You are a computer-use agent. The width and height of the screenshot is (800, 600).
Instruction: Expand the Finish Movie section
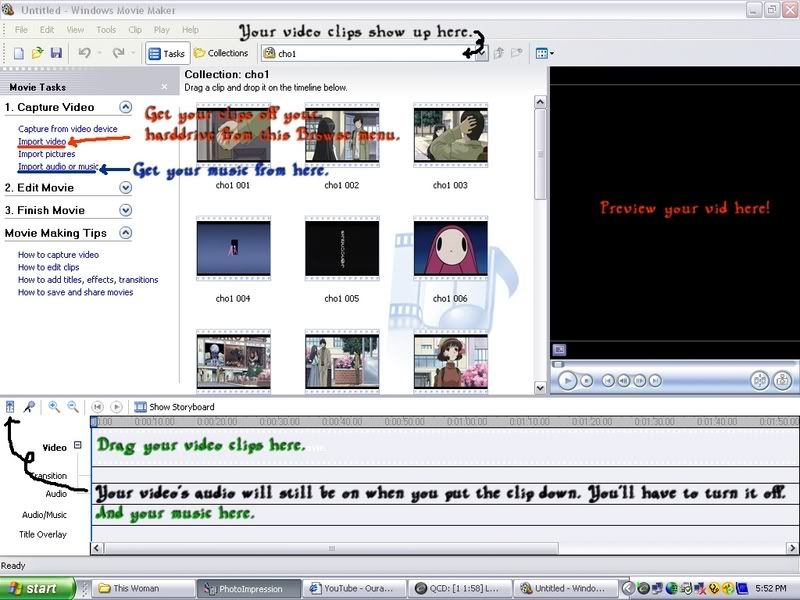[x=126, y=210]
